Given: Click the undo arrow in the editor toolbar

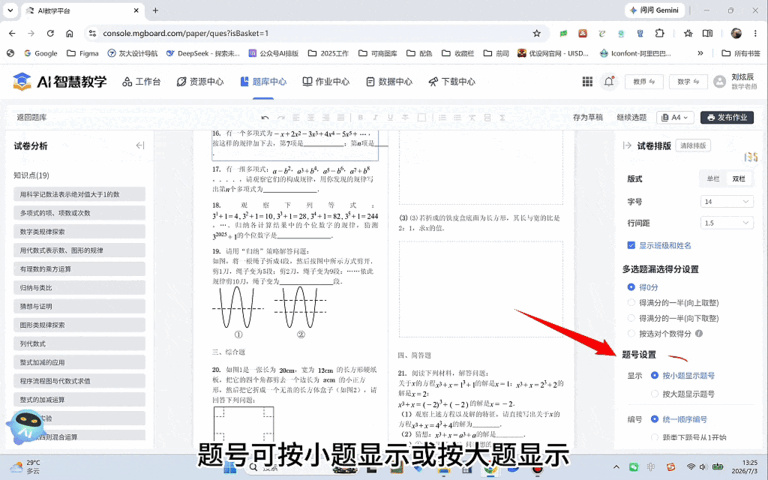Looking at the screenshot, I should tap(265, 118).
